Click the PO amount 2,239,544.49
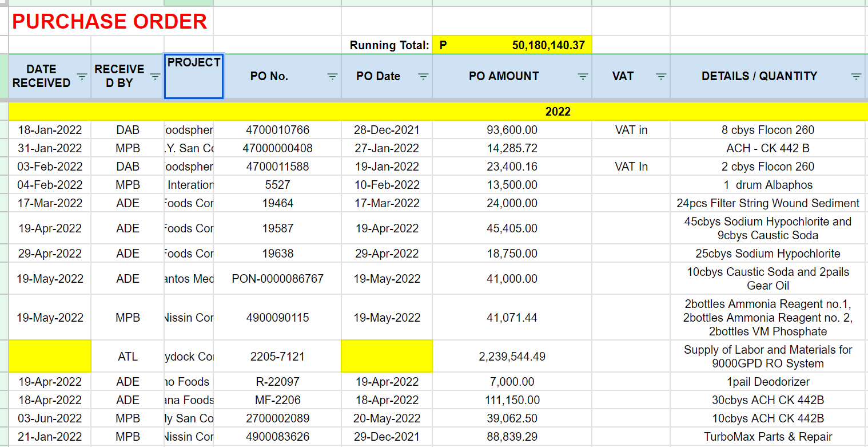 (x=512, y=357)
